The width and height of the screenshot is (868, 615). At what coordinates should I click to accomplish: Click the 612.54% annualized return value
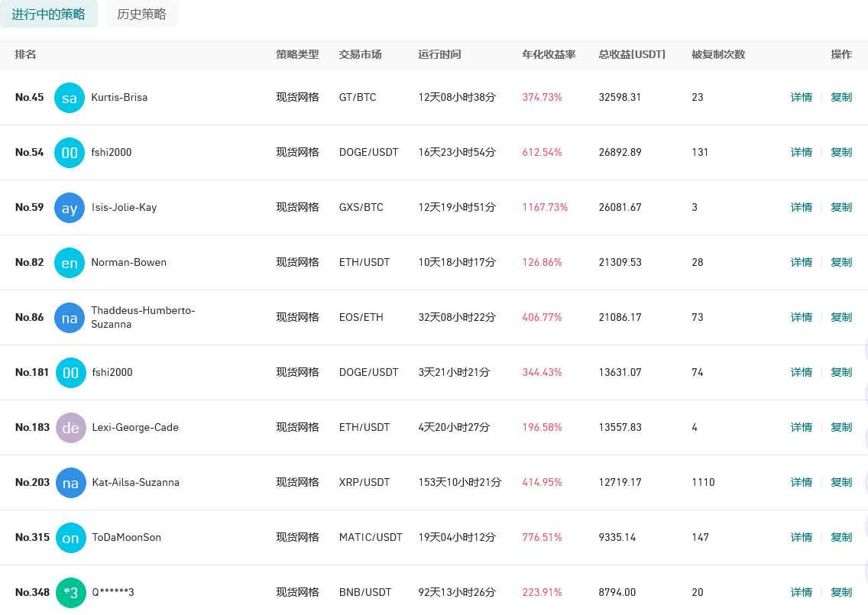click(542, 152)
